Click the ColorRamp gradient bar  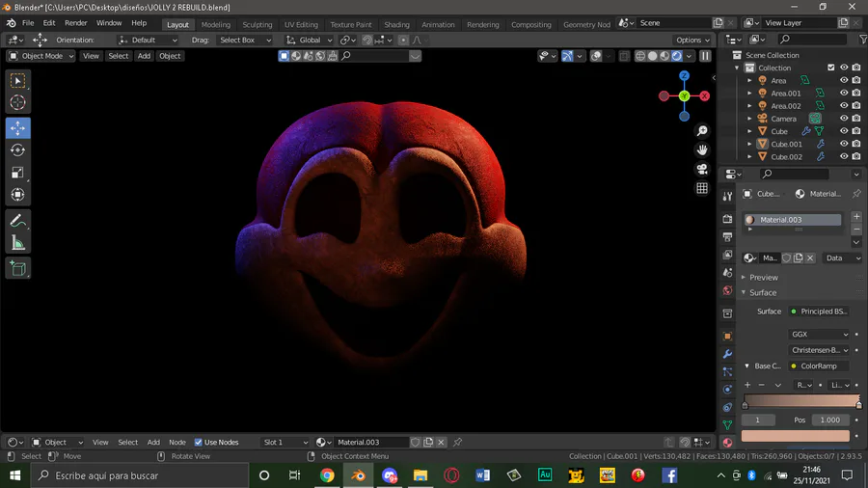(x=801, y=400)
